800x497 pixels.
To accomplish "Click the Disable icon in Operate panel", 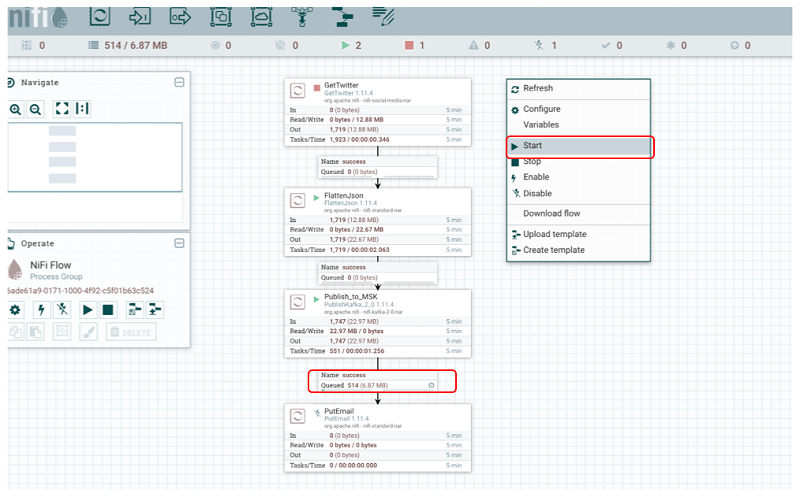I will pyautogui.click(x=62, y=309).
